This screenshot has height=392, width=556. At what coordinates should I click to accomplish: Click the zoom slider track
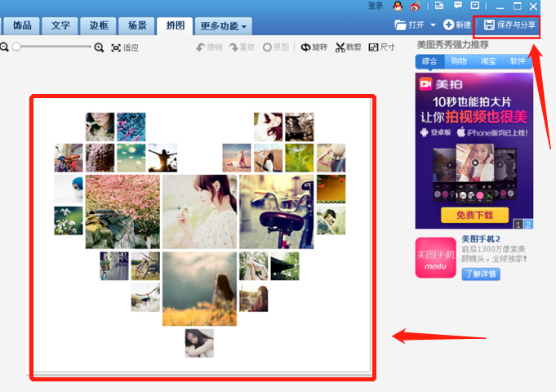pyautogui.click(x=53, y=47)
